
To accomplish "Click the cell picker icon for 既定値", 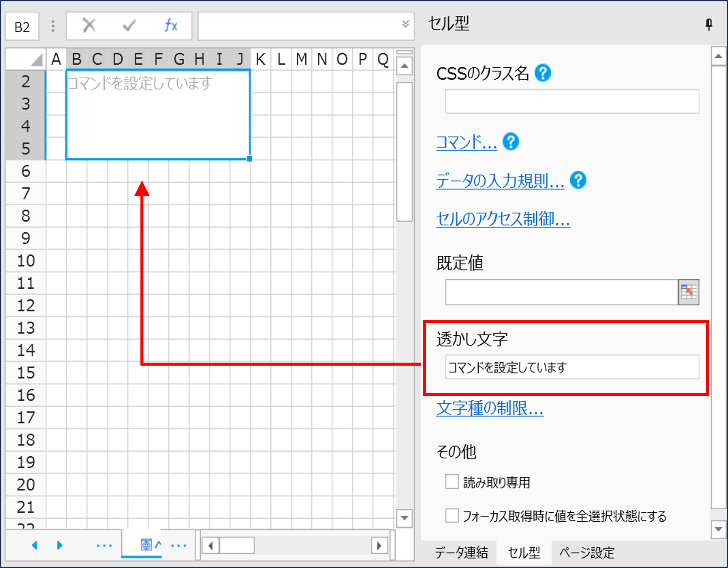I will coord(688,292).
